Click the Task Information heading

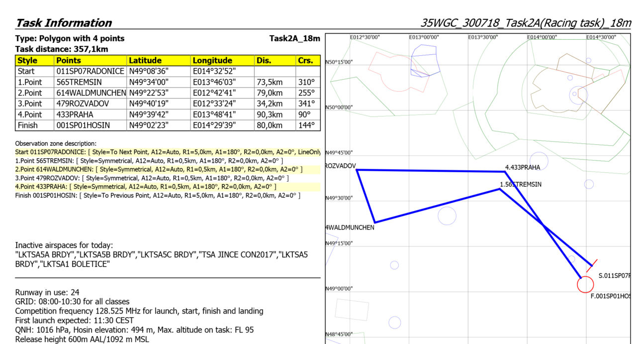[64, 23]
